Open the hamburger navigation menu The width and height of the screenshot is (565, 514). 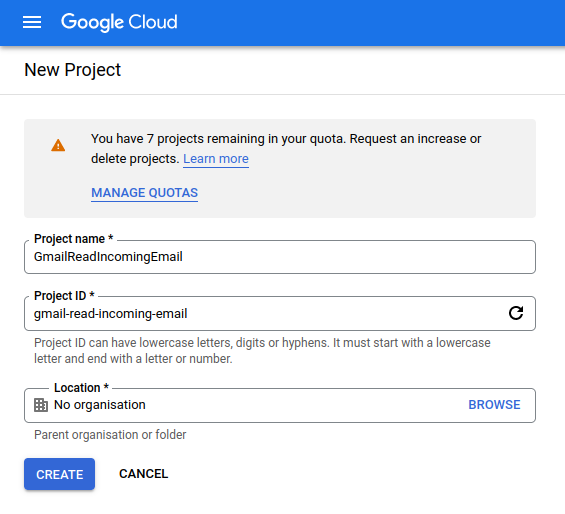point(32,22)
